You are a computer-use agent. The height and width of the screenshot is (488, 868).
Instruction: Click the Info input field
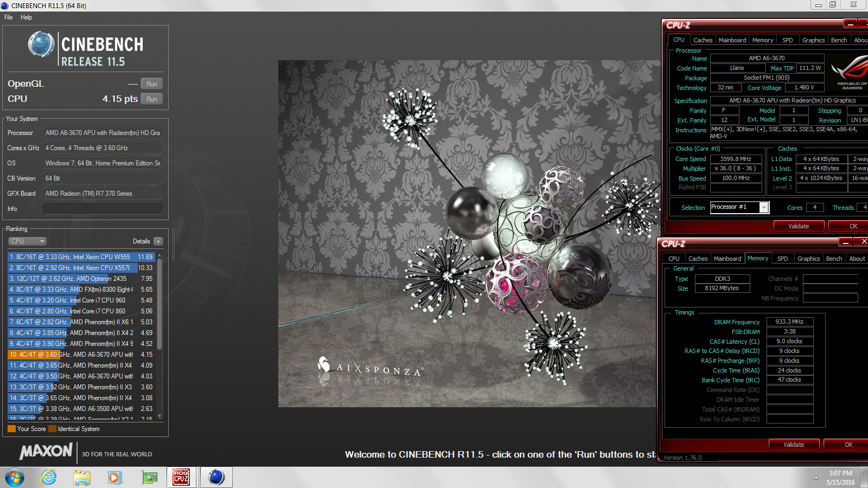coord(103,209)
